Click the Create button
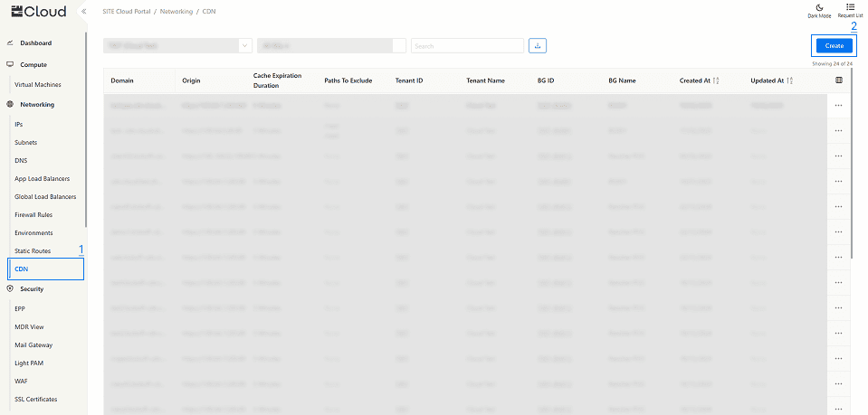 point(834,45)
